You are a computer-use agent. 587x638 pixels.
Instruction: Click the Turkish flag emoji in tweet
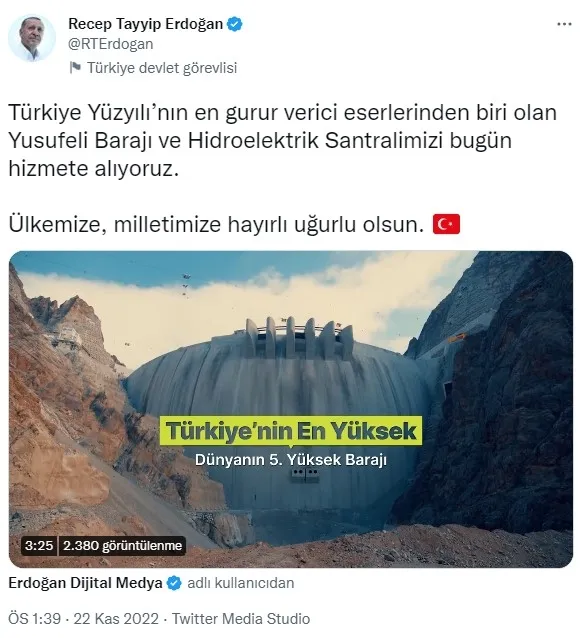pyautogui.click(x=446, y=224)
